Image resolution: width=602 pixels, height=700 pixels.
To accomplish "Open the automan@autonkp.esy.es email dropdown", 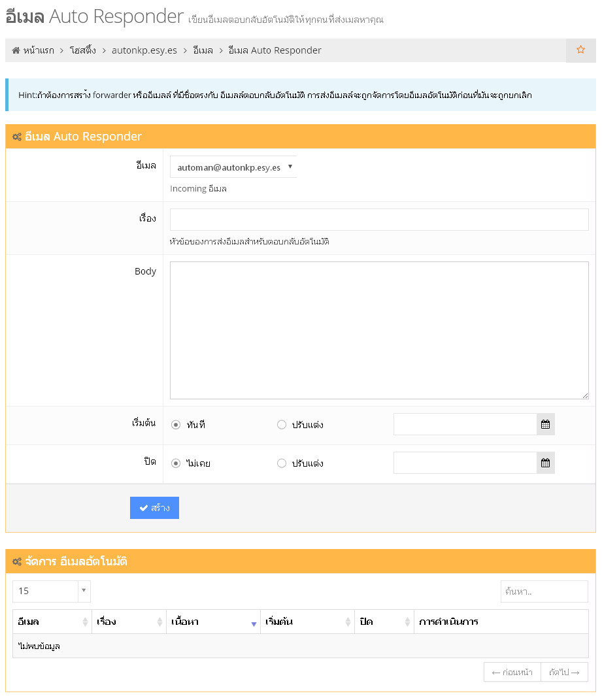I will 233,167.
